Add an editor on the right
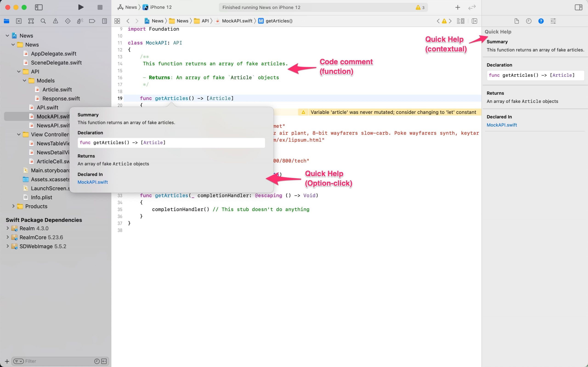 click(x=475, y=21)
